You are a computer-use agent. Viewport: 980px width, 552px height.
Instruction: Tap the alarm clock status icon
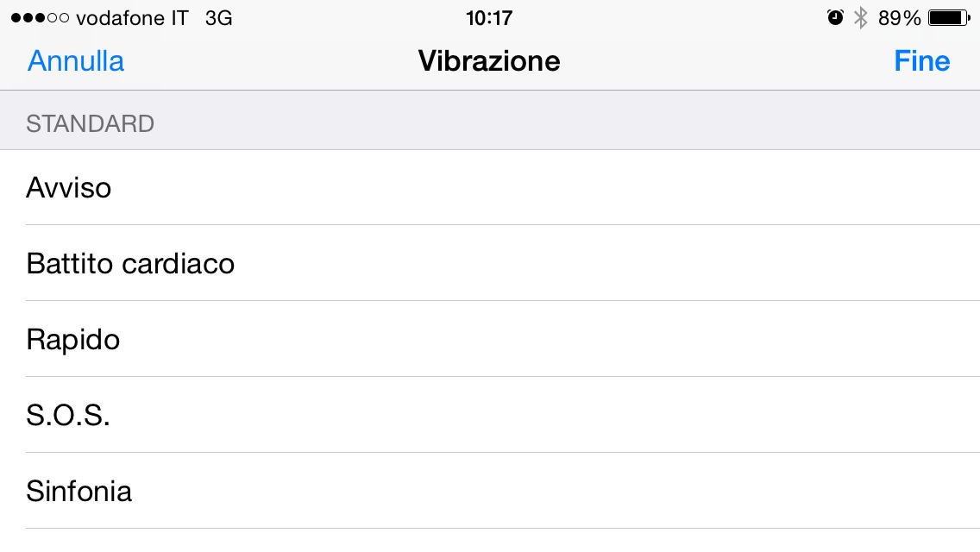[835, 18]
